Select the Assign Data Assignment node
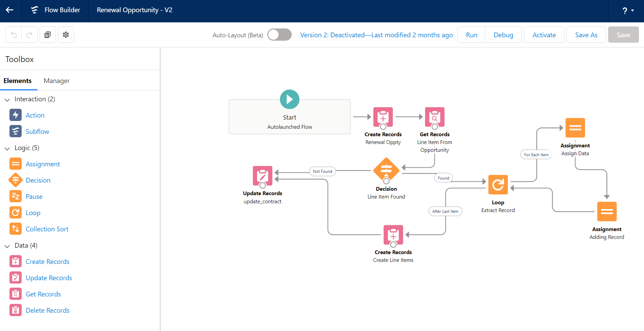Screen dimensions: 644x331 (x=575, y=128)
